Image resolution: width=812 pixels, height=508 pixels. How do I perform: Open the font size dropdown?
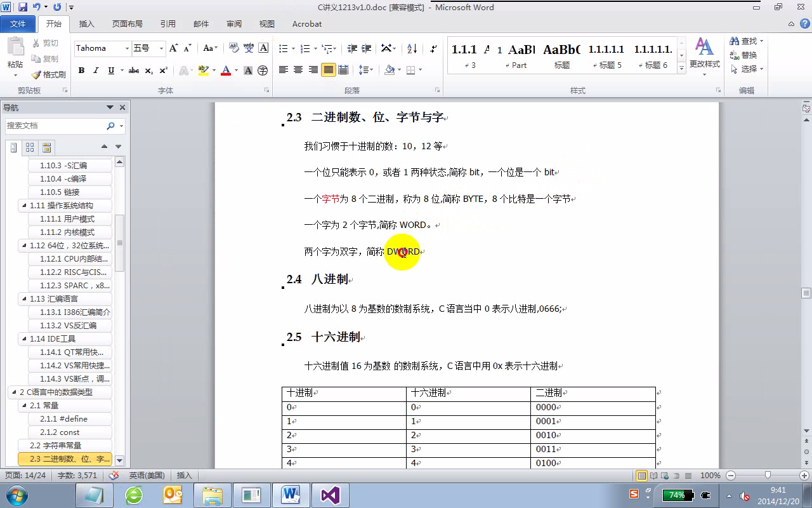click(161, 48)
